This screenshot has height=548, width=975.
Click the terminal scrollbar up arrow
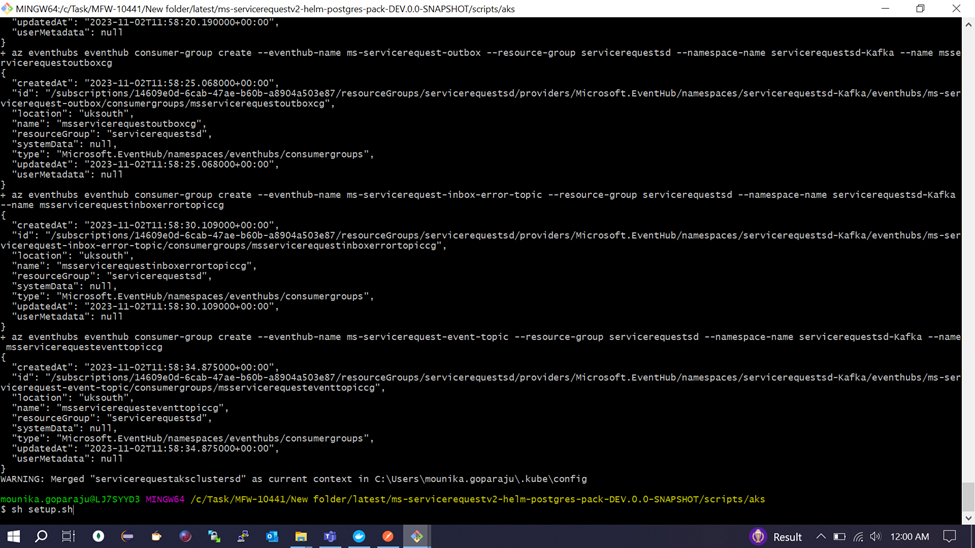pyautogui.click(x=968, y=24)
